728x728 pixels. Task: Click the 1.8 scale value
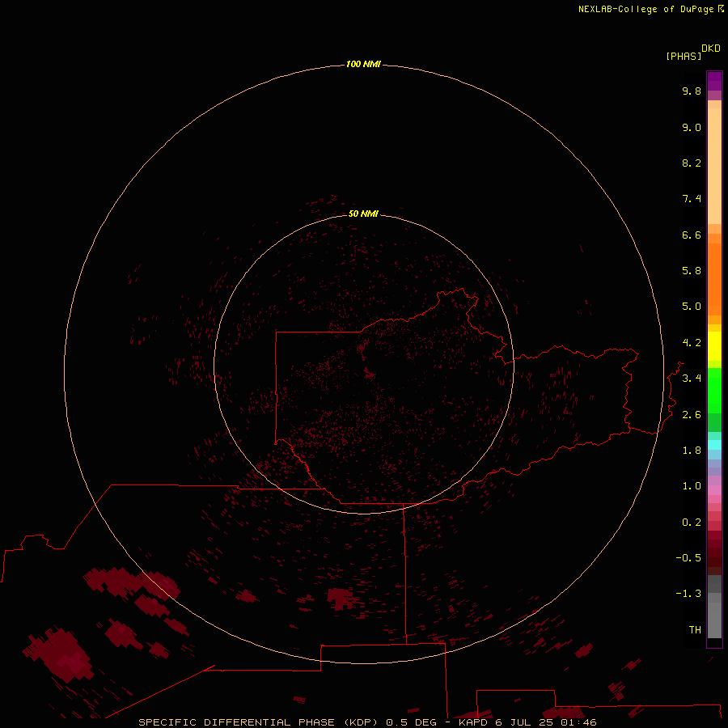click(692, 451)
